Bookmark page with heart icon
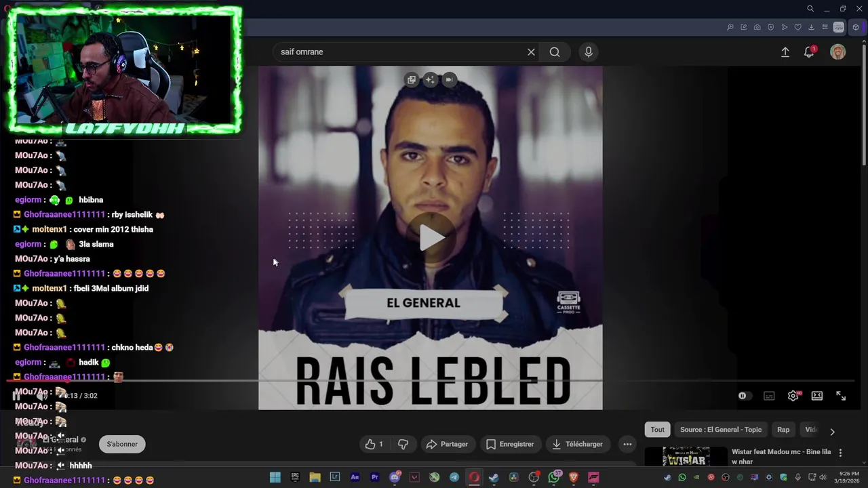Viewport: 868px width, 488px height. tap(797, 28)
